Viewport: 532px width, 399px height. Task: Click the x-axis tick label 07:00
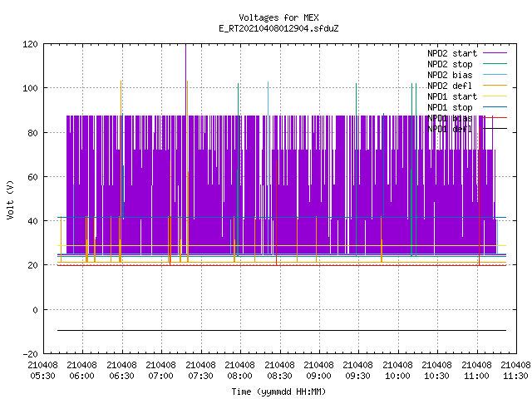click(x=160, y=376)
